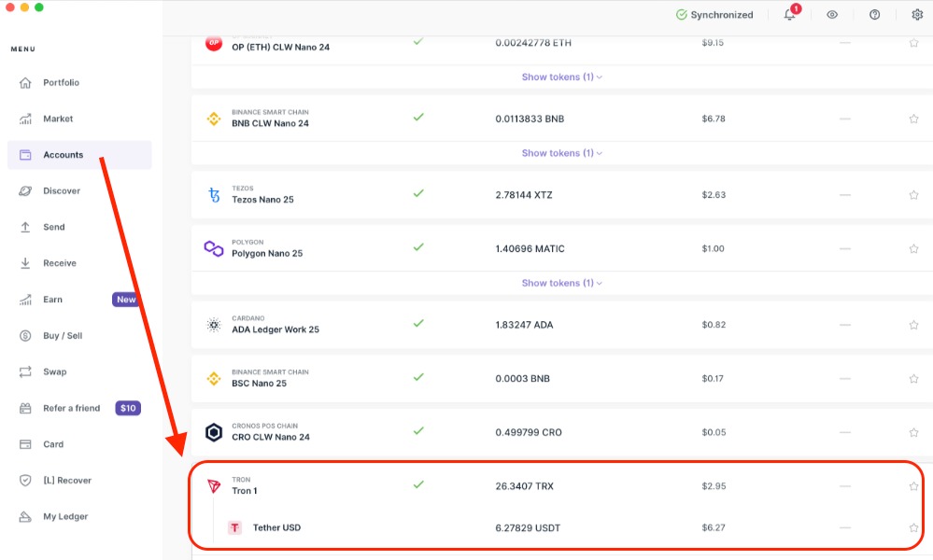Screen dimensions: 933x560
Task: Click the Polygon coin icon
Action: (x=214, y=248)
